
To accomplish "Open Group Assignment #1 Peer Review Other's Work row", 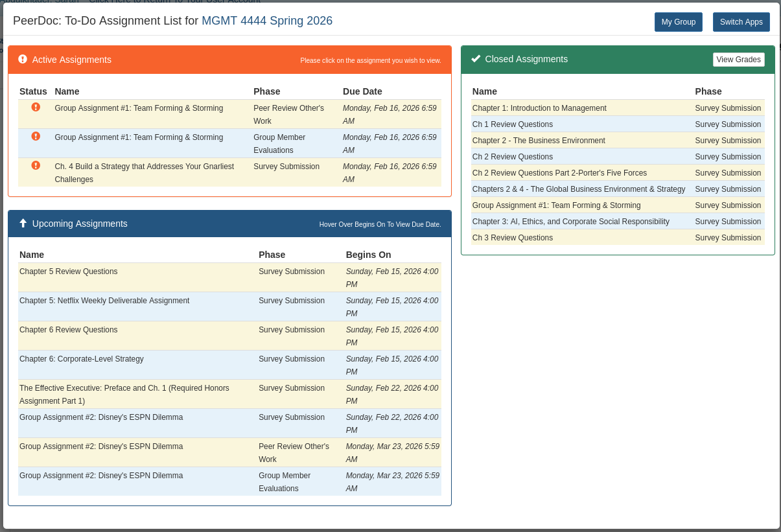I will (139, 108).
